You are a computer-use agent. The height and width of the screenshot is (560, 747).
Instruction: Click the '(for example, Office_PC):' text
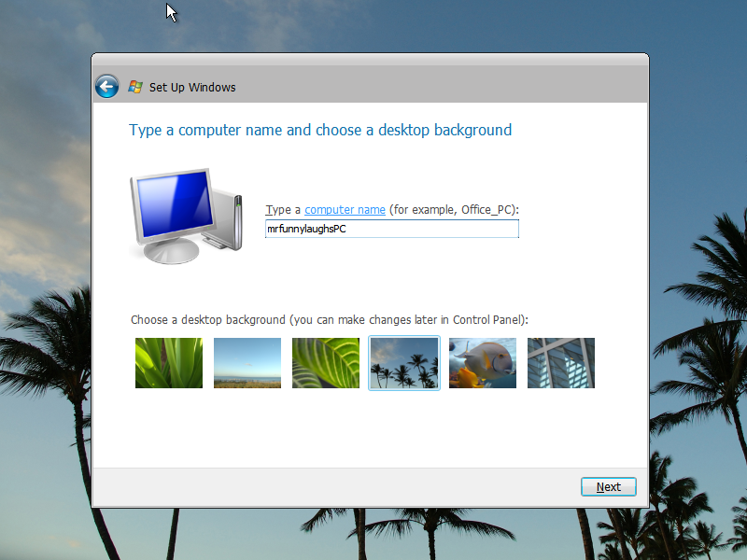[x=454, y=209]
